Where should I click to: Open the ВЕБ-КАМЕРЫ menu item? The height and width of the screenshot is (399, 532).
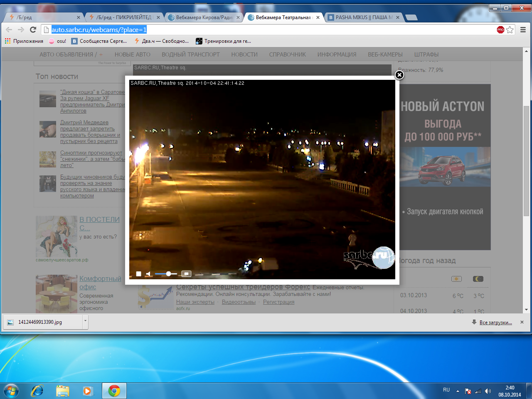pos(385,54)
